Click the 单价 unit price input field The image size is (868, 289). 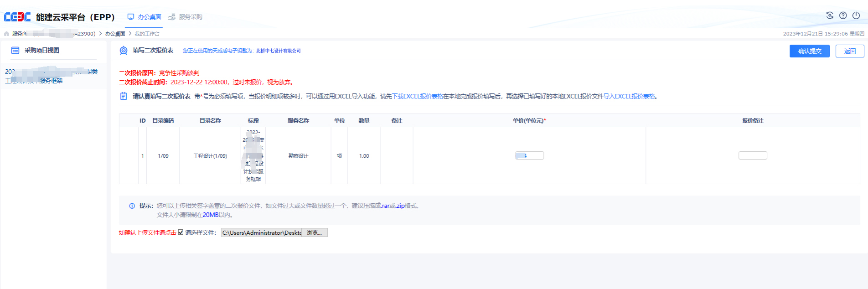529,156
